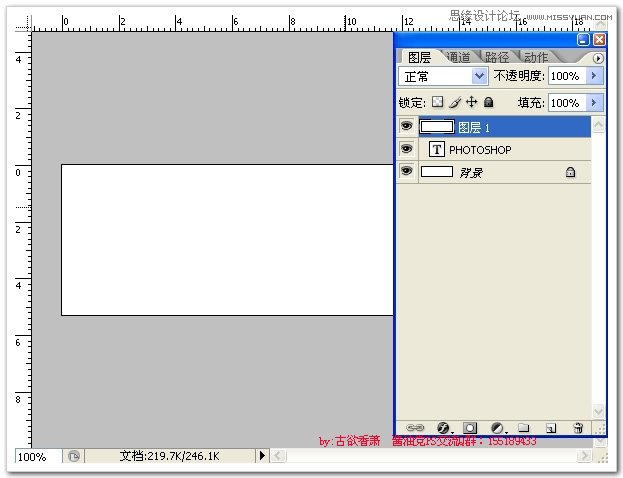Click horizontal scrollbar right arrow
This screenshot has height=478, width=623.
[x=584, y=455]
